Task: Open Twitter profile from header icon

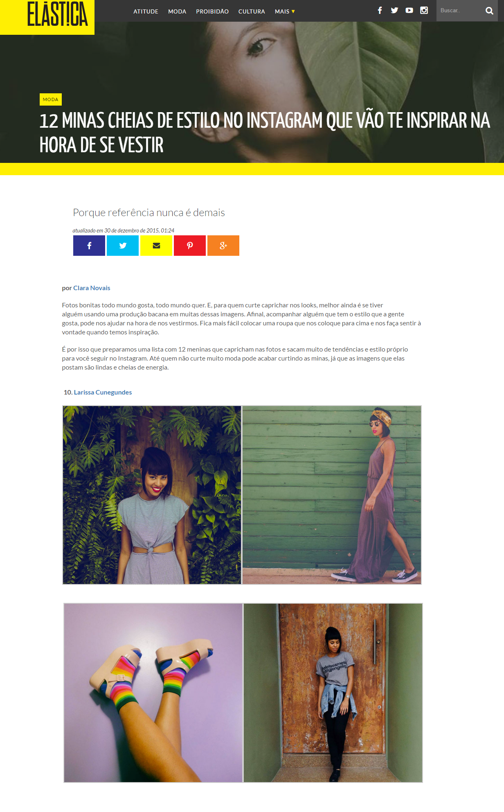Action: pos(394,10)
